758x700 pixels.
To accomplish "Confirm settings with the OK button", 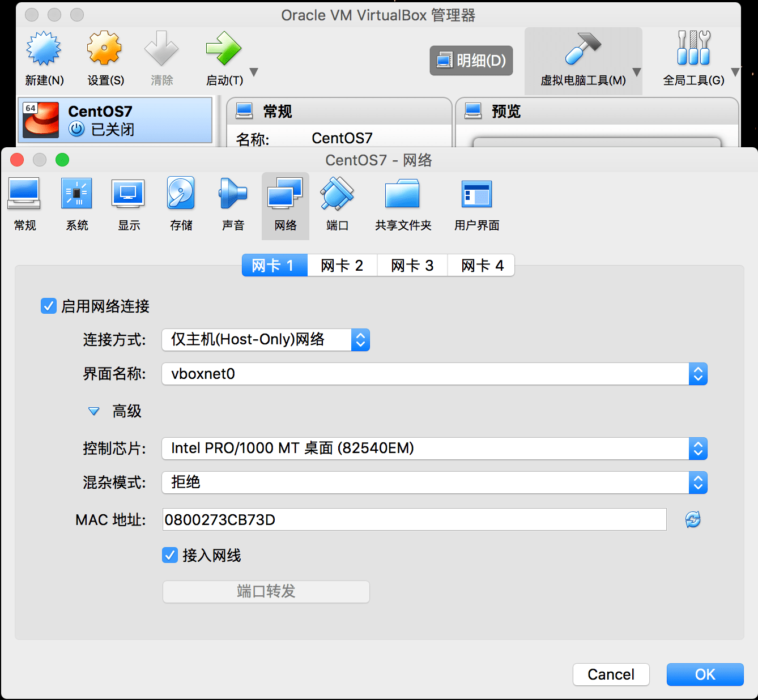I will pyautogui.click(x=705, y=675).
